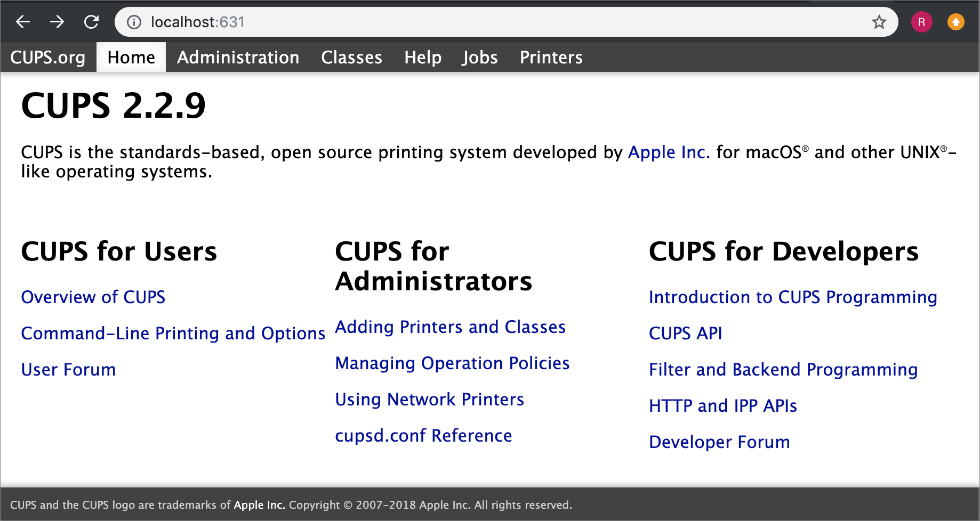
Task: Follow the Apple Inc. link in description
Action: tap(669, 152)
